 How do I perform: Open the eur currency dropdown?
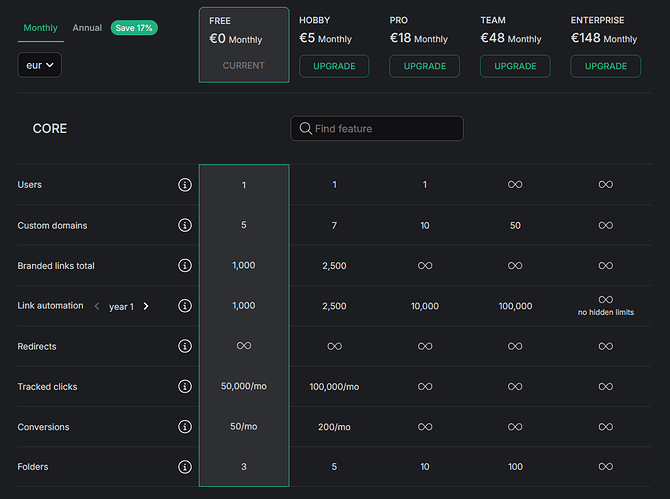pyautogui.click(x=40, y=65)
